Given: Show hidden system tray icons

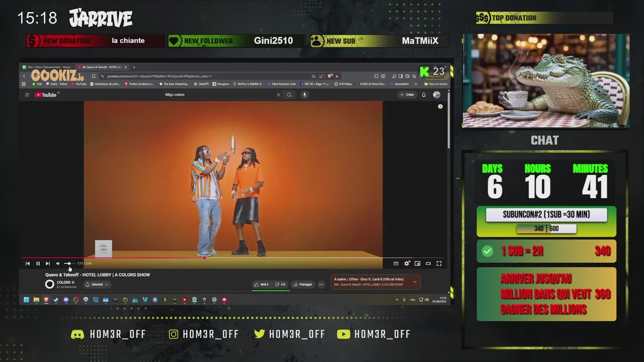Looking at the screenshot, I should (x=397, y=300).
